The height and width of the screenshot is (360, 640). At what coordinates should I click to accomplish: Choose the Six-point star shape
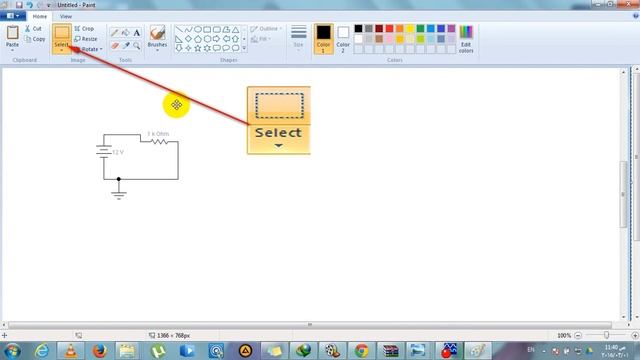click(x=207, y=48)
